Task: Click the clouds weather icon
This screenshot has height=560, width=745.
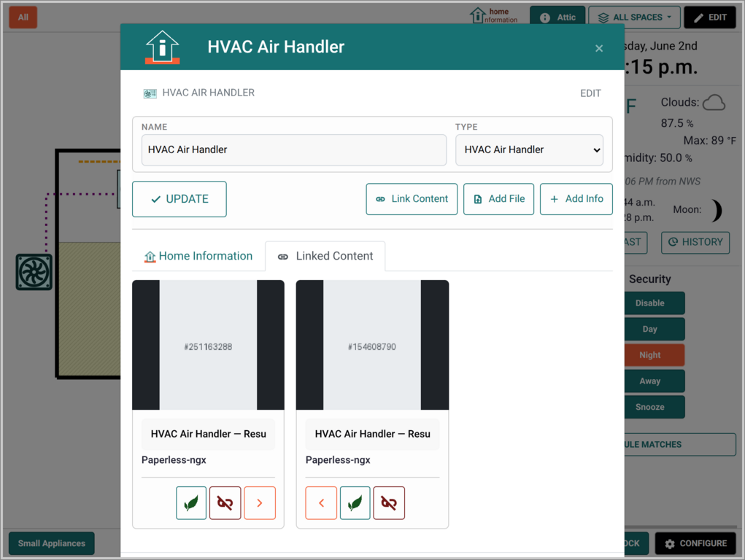Action: click(x=713, y=103)
